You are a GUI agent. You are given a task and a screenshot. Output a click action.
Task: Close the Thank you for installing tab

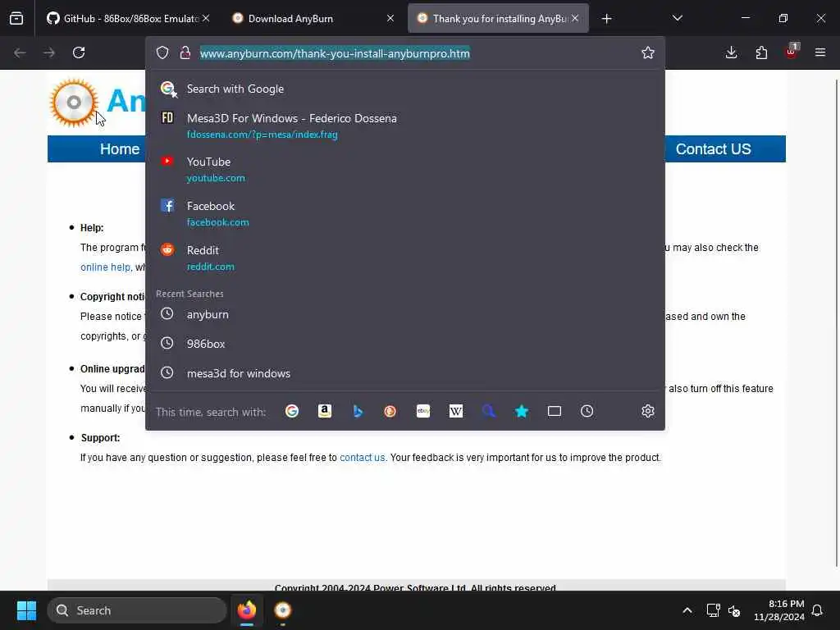575,18
